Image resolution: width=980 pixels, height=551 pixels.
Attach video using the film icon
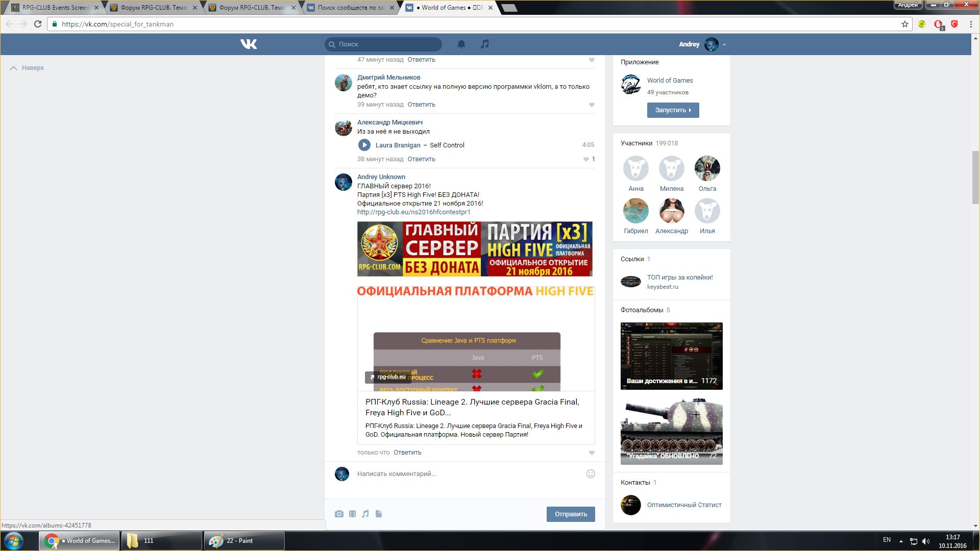click(x=352, y=514)
